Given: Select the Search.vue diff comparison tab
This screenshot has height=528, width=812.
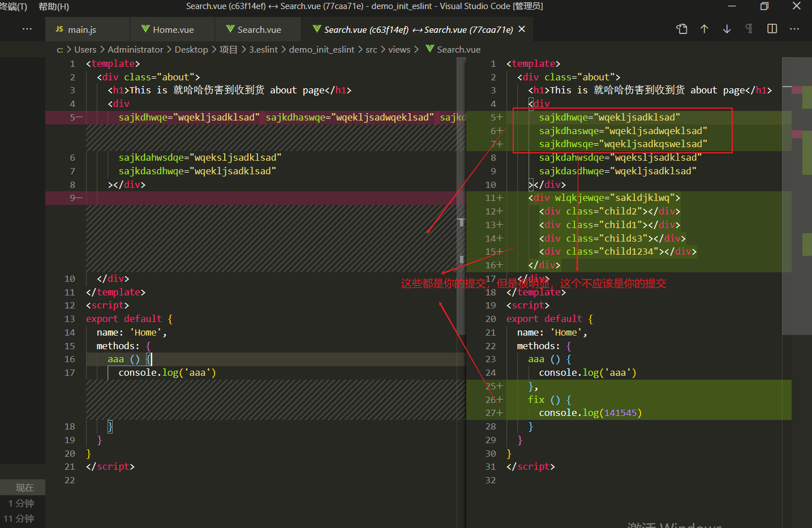Looking at the screenshot, I should coord(418,29).
